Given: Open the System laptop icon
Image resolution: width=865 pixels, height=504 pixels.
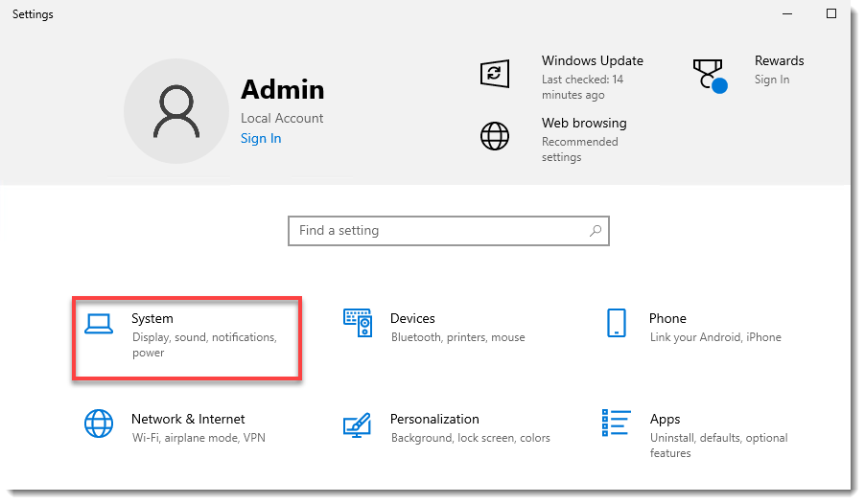Looking at the screenshot, I should 99,324.
